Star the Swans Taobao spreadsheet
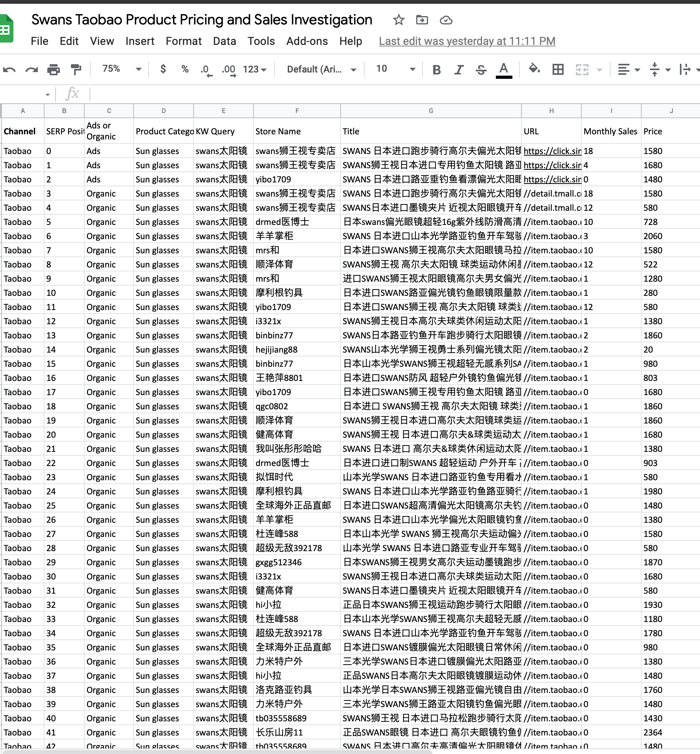Screen dimensions: 700x754 tap(399, 20)
